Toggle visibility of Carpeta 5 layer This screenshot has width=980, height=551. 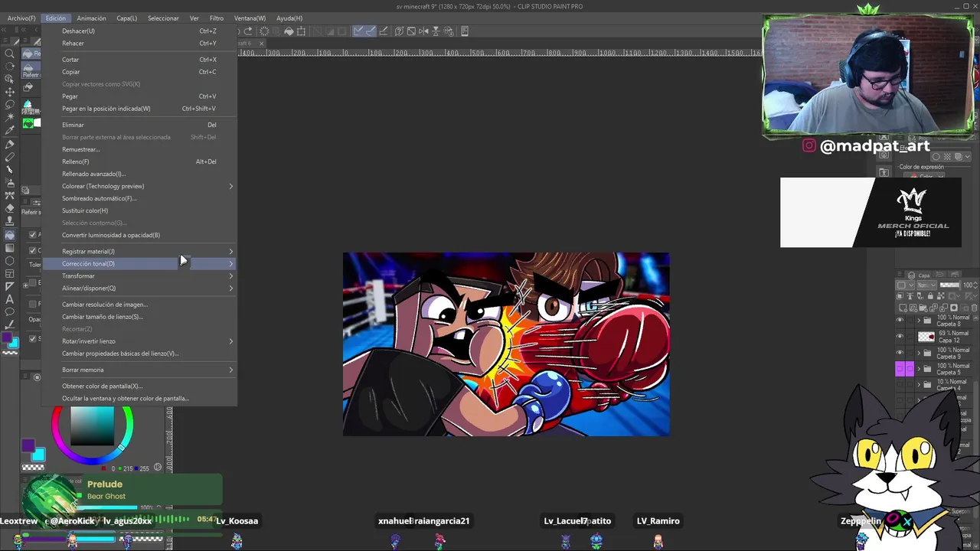coord(900,369)
